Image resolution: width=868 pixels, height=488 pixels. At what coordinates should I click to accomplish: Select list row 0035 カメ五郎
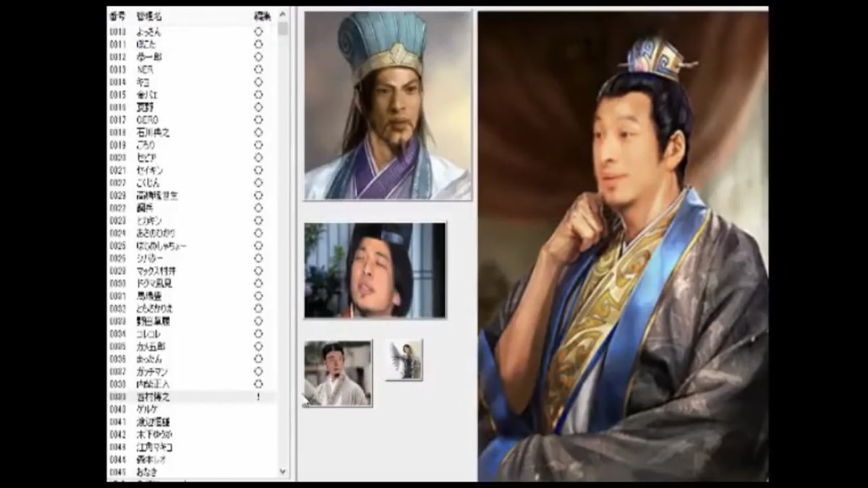pos(192,346)
